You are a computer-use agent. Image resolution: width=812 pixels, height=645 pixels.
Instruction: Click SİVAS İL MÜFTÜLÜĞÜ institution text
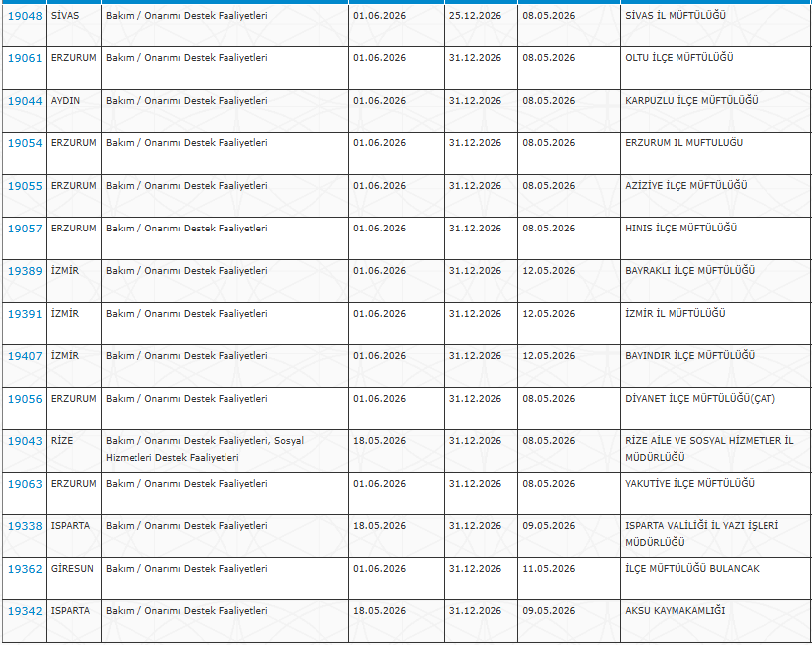[x=676, y=16]
